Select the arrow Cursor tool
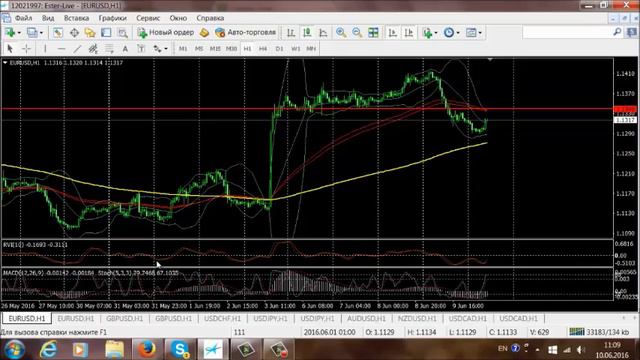 tap(10, 49)
